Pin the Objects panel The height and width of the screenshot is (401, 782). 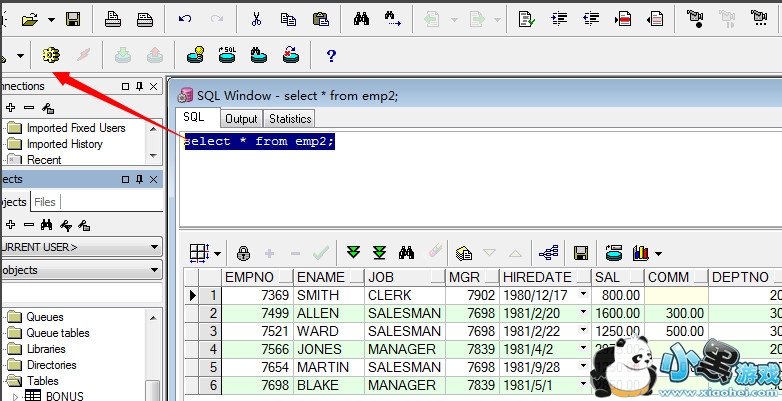click(140, 180)
